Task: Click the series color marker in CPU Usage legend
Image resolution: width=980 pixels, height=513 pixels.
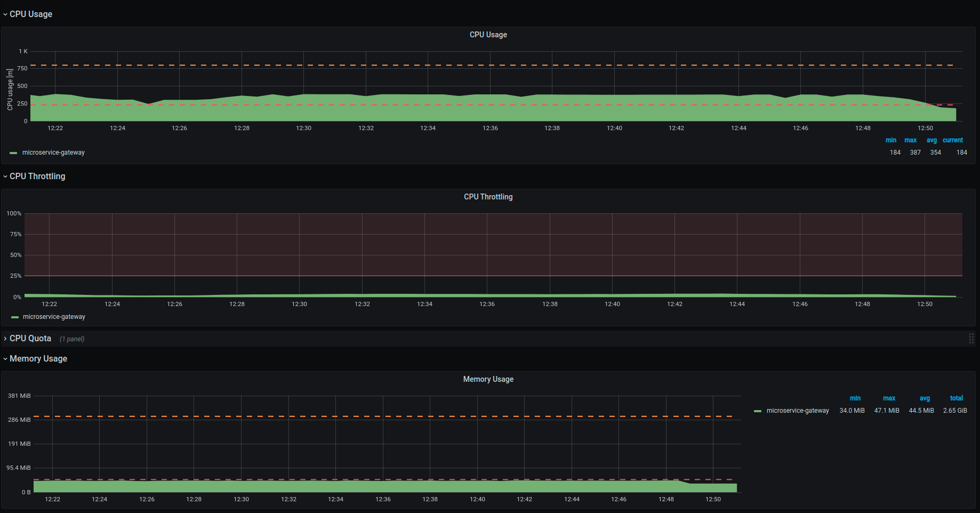Action: pyautogui.click(x=13, y=153)
